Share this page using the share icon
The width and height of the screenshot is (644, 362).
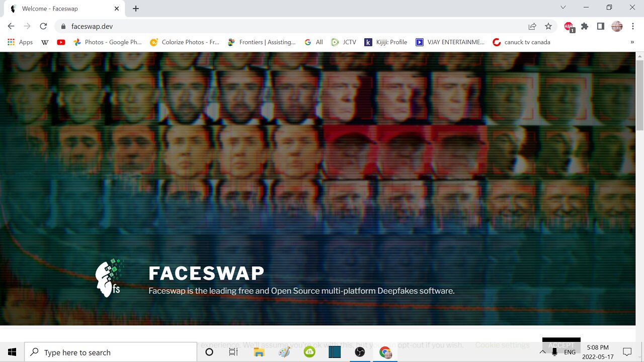point(532,26)
